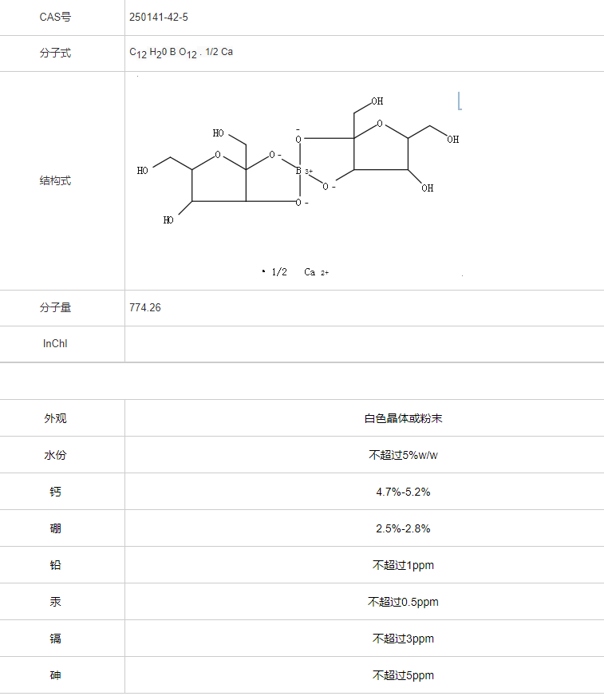Click the boron content 2.5%-2.8%
The image size is (604, 700).
[x=403, y=528]
